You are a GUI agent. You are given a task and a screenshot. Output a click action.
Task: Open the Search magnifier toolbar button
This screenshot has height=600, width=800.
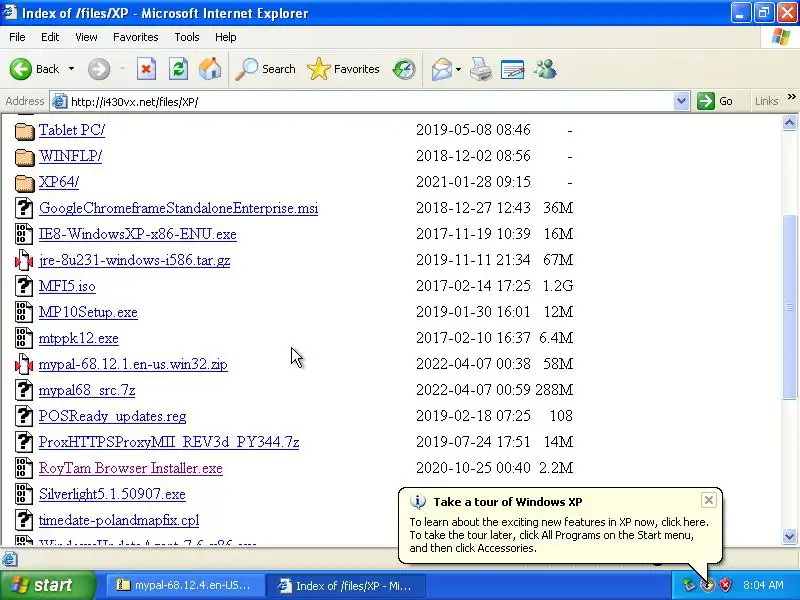point(265,69)
